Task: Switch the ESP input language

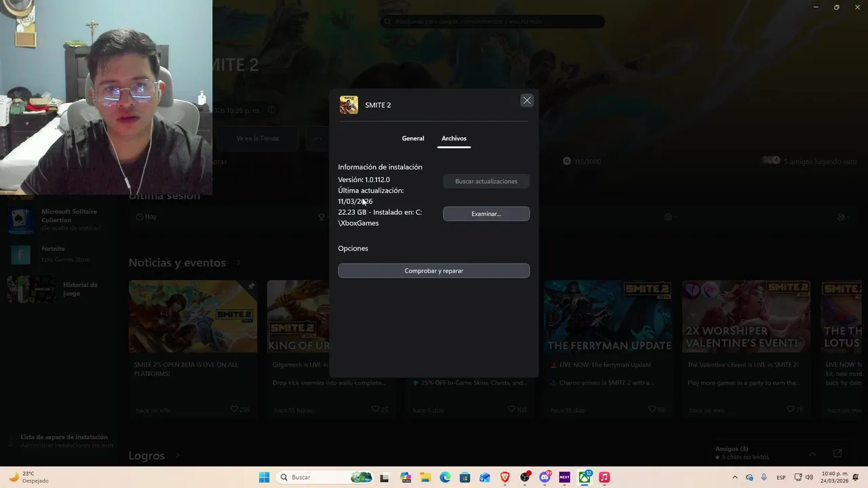Action: click(781, 477)
